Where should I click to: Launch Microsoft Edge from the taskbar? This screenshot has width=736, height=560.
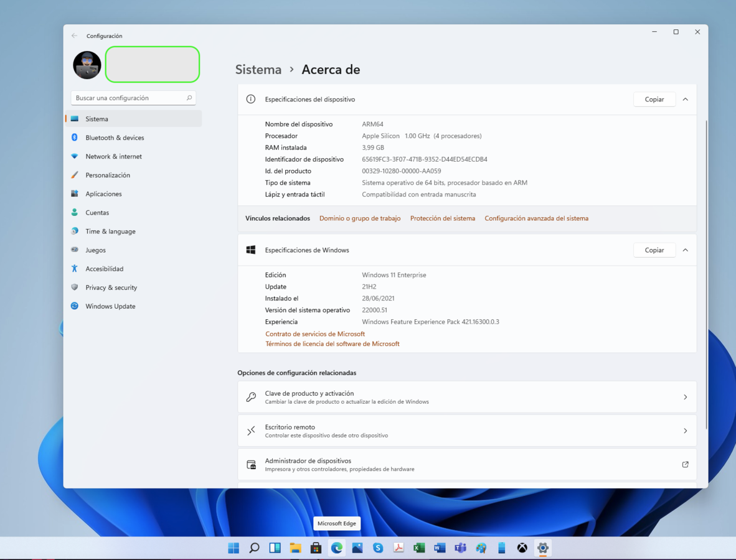336,548
